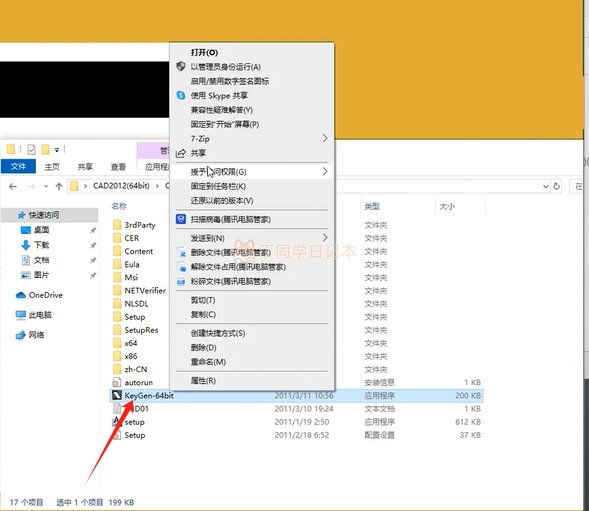The width and height of the screenshot is (589, 511).
Task: Click the Tencent shield icon beside 扫描病毒
Action: (181, 219)
